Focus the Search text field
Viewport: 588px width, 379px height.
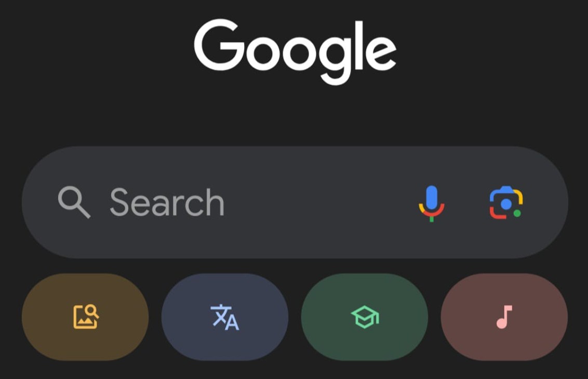[295, 202]
